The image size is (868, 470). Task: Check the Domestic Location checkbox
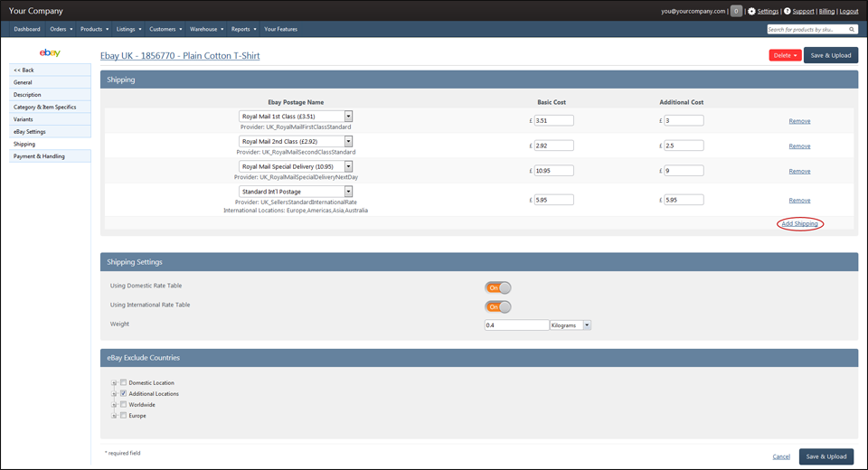(124, 382)
